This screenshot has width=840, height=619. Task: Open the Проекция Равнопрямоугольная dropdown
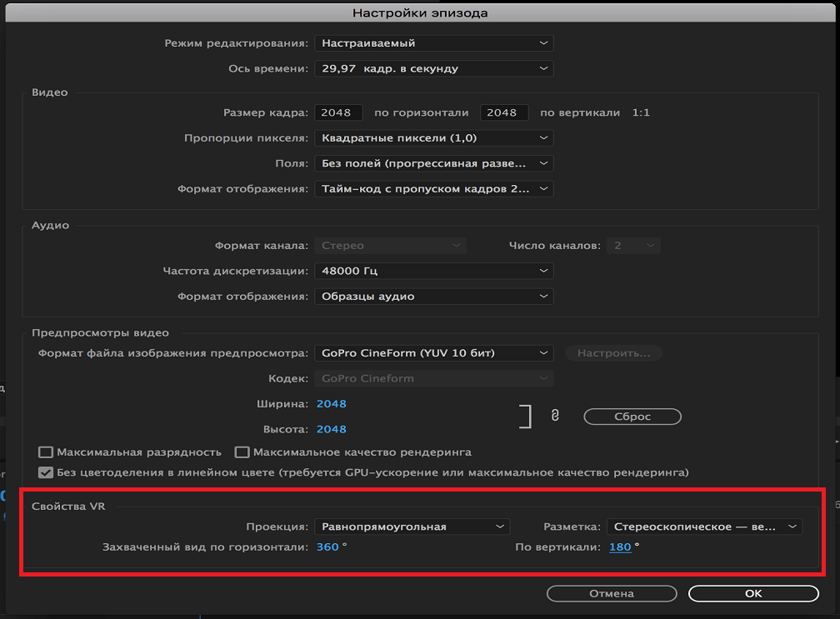pyautogui.click(x=412, y=527)
